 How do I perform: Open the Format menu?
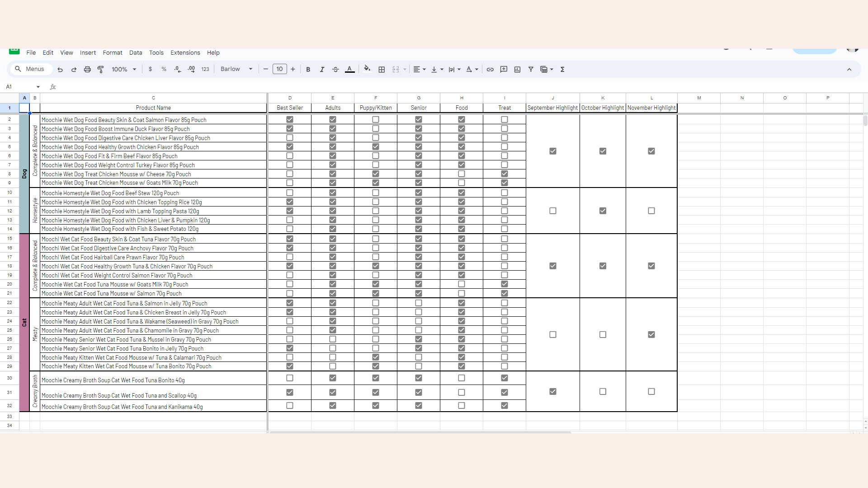click(x=112, y=53)
